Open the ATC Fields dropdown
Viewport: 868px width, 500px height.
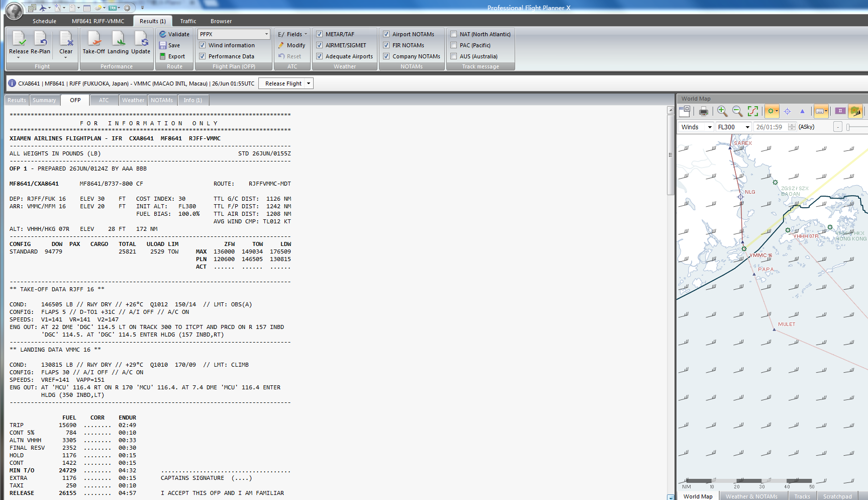point(292,34)
